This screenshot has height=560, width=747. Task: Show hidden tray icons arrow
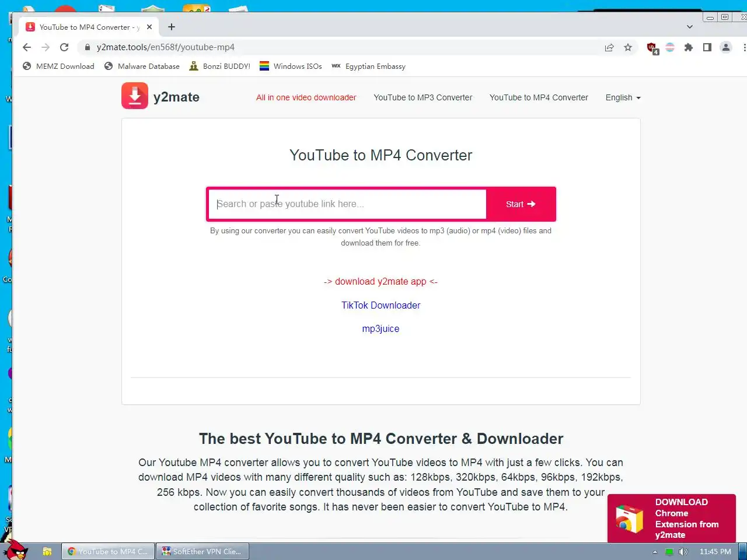coord(655,552)
